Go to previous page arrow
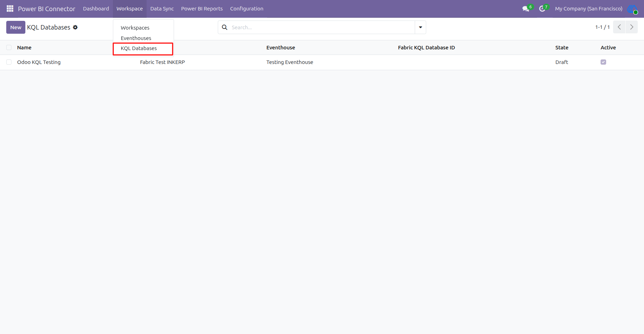644x334 pixels. 619,27
